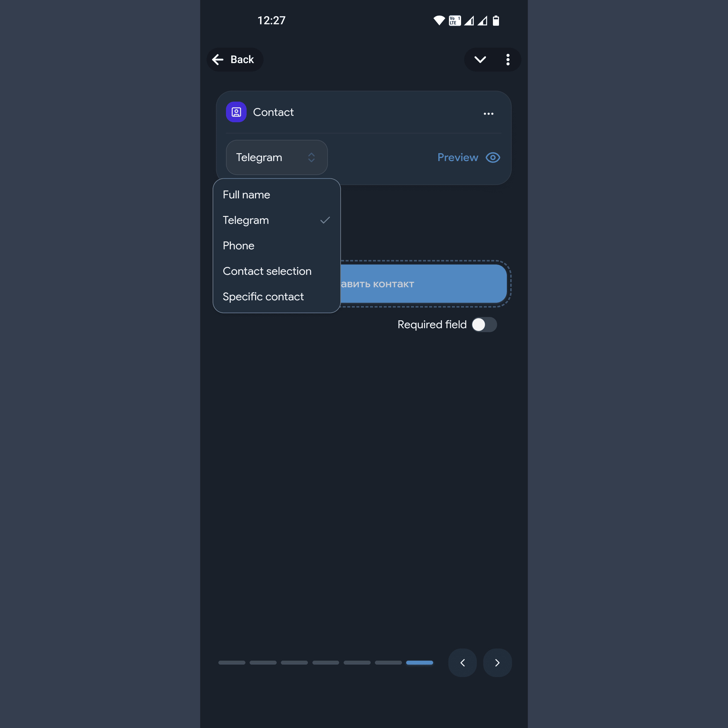Screen dimensions: 728x728
Task: Click the checkmark next to Telegram
Action: 325,220
